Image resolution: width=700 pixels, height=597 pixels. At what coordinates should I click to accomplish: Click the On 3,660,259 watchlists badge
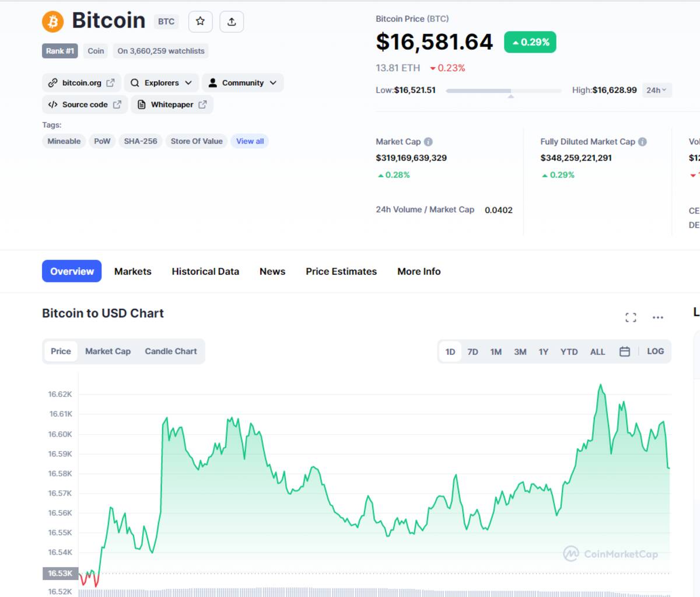(x=161, y=51)
